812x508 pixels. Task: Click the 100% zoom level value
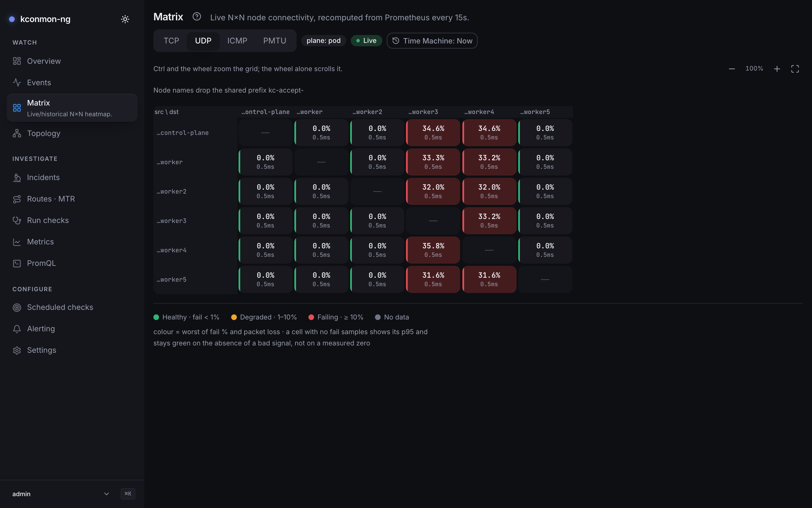754,69
